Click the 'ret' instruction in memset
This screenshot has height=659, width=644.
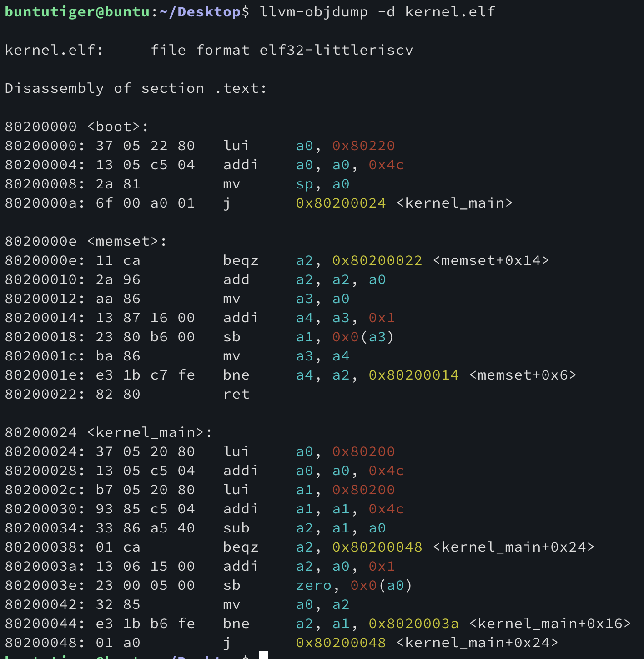pos(236,394)
